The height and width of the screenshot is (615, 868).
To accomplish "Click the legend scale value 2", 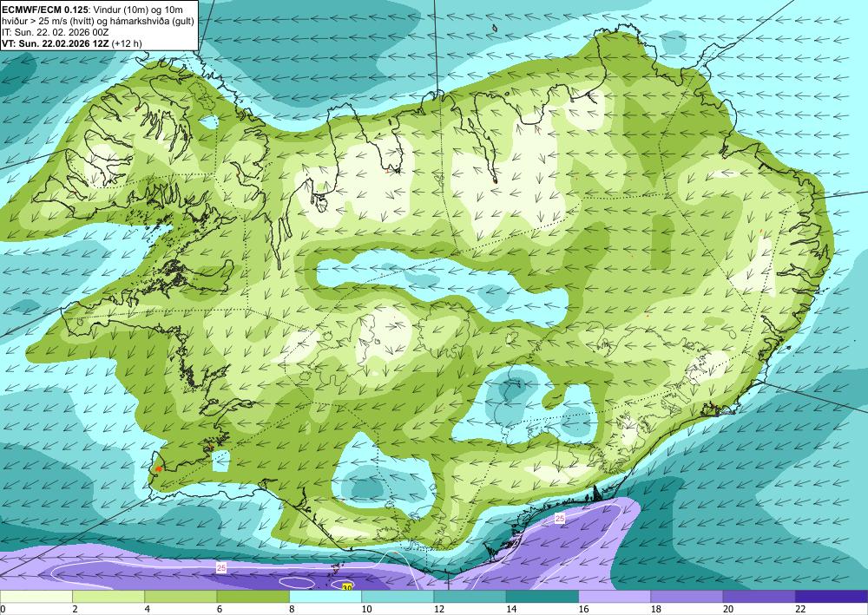I will (x=75, y=609).
